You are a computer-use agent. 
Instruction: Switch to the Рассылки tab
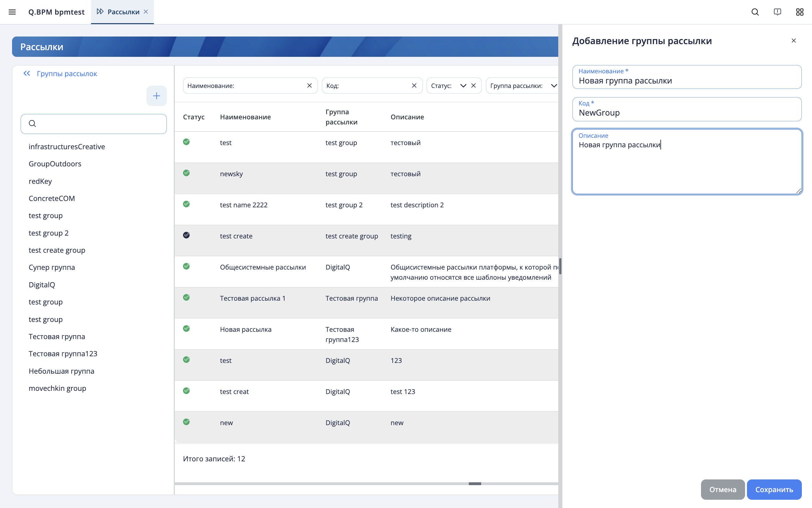[x=122, y=12]
